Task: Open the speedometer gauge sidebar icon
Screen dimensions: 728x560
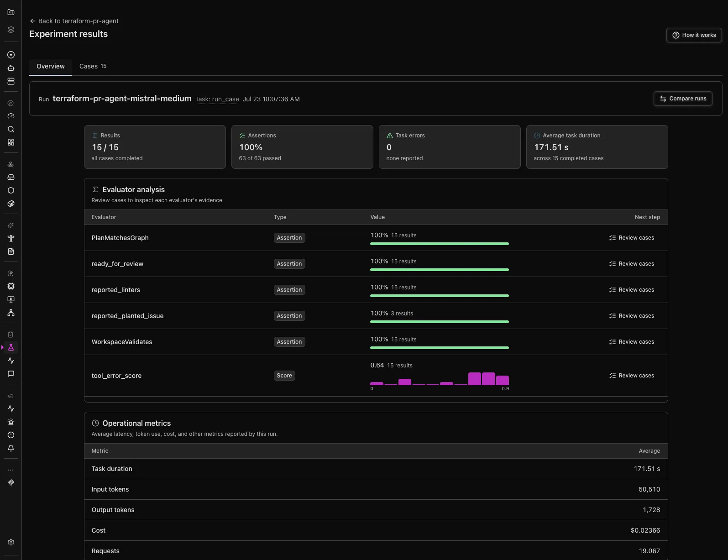Action: coord(11,116)
